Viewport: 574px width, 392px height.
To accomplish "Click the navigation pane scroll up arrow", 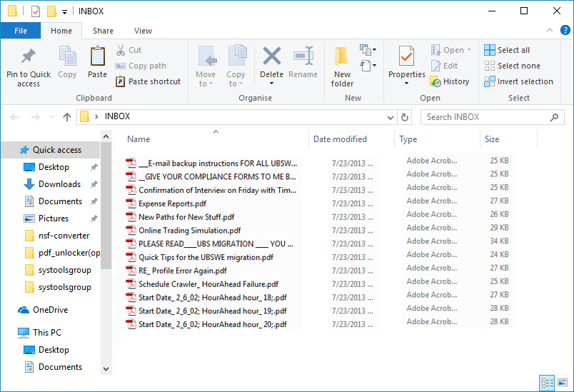I will click(x=106, y=136).
